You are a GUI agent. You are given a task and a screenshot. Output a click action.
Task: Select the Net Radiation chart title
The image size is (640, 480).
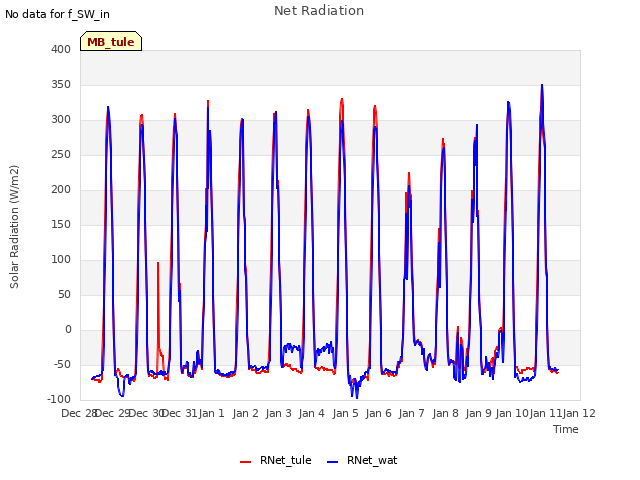[x=319, y=11]
